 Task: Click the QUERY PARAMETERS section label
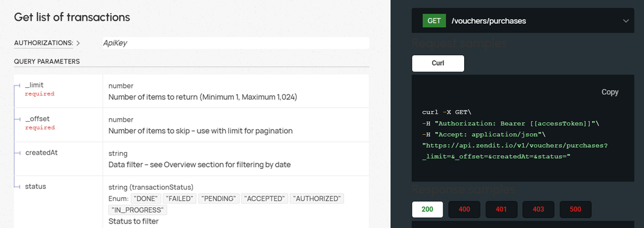[x=47, y=62]
